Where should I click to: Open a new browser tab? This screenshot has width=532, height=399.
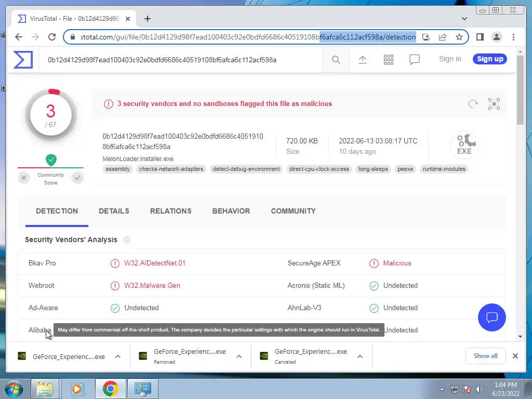[x=147, y=19]
